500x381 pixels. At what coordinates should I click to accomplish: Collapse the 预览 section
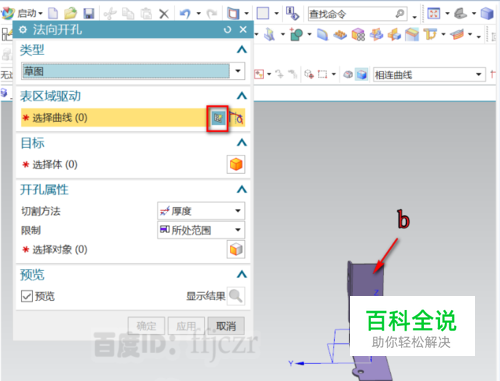(x=242, y=275)
